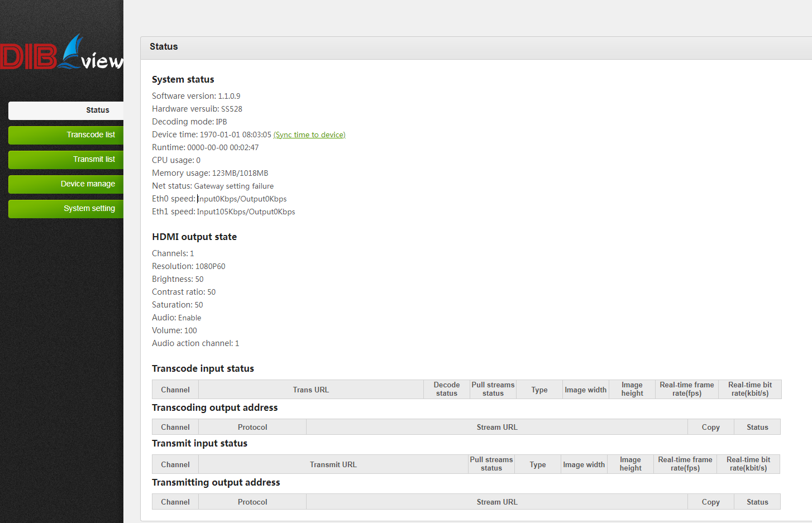
Task: Click Type header in Transmit input table
Action: (x=538, y=464)
